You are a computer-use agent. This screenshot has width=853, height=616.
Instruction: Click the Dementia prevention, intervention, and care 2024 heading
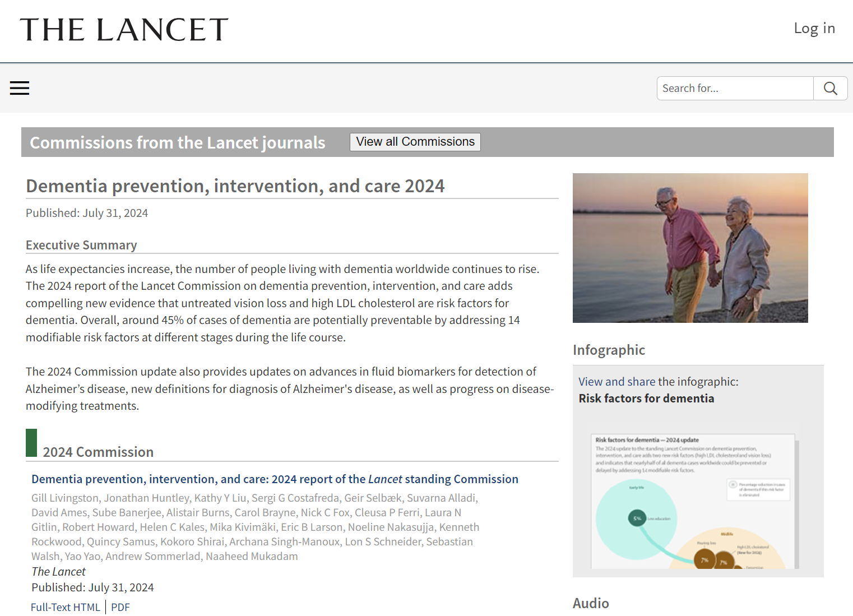[235, 186]
